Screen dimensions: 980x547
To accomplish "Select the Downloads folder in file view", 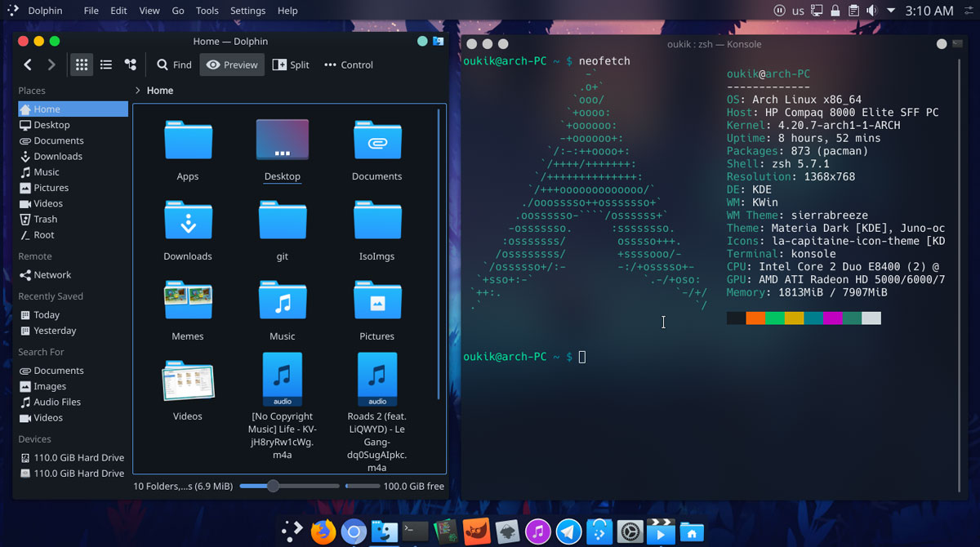I will [x=188, y=221].
